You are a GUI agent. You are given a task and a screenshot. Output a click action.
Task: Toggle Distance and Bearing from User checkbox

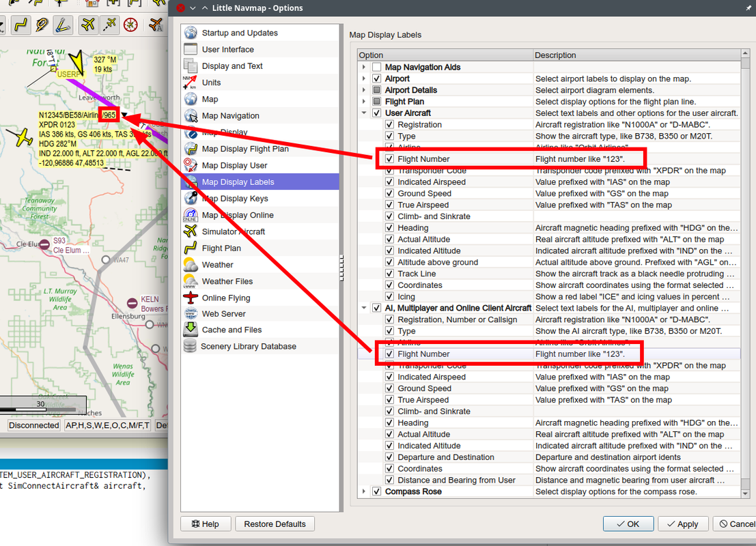(389, 480)
